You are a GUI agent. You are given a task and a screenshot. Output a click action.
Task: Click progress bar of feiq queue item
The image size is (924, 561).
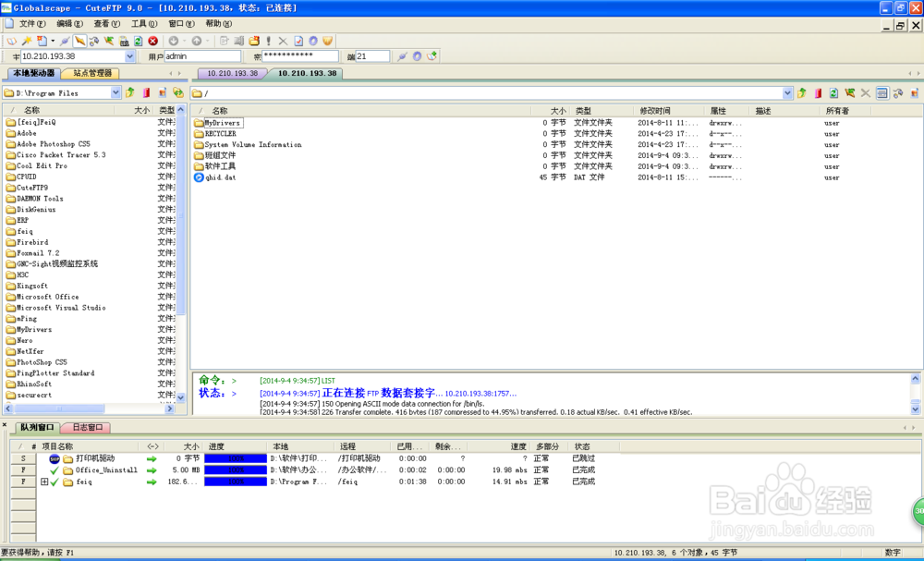[x=236, y=482]
